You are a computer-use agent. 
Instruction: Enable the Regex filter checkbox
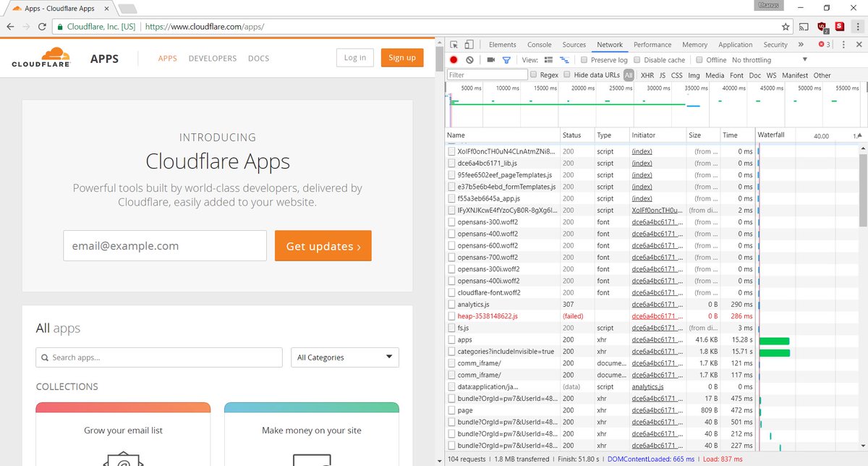[x=534, y=75]
